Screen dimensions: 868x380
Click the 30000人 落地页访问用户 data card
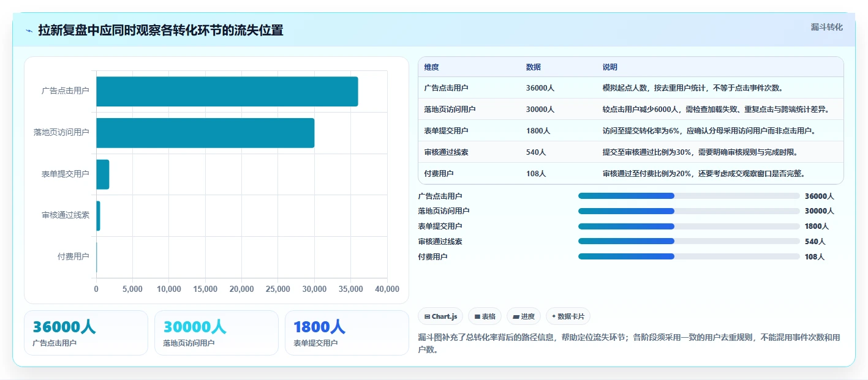click(216, 333)
